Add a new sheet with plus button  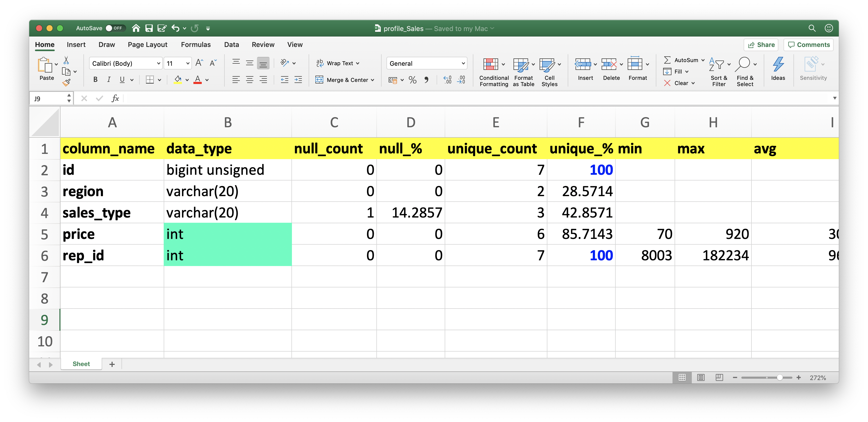(112, 364)
